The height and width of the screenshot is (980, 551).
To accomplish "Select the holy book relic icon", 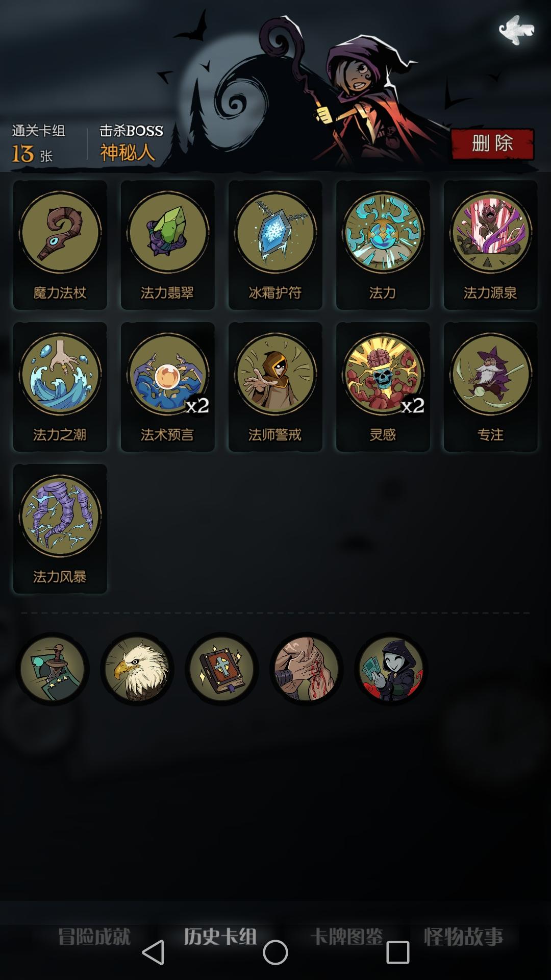I will tap(221, 669).
